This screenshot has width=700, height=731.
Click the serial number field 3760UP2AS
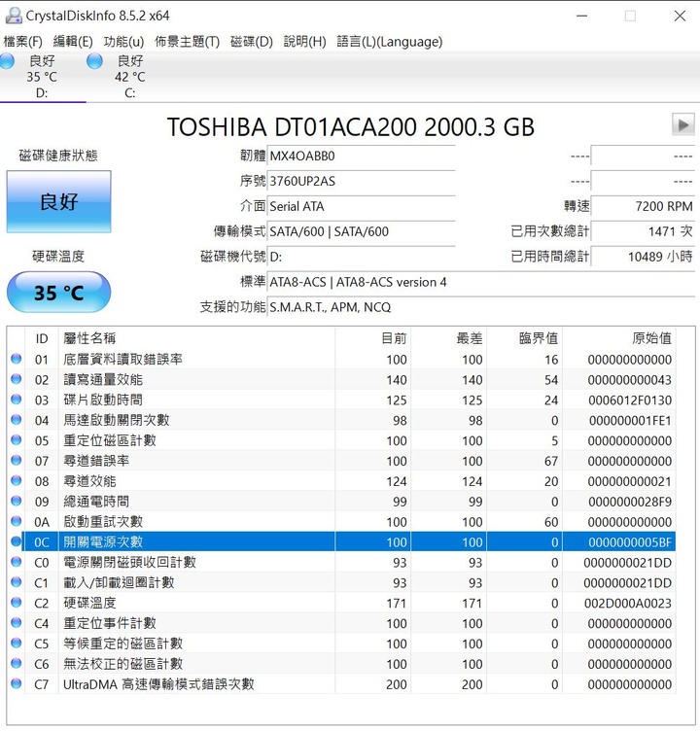[361, 181]
